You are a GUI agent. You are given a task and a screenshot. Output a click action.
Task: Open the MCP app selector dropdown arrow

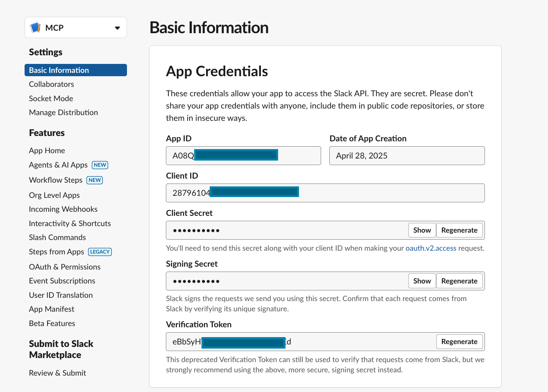[118, 28]
